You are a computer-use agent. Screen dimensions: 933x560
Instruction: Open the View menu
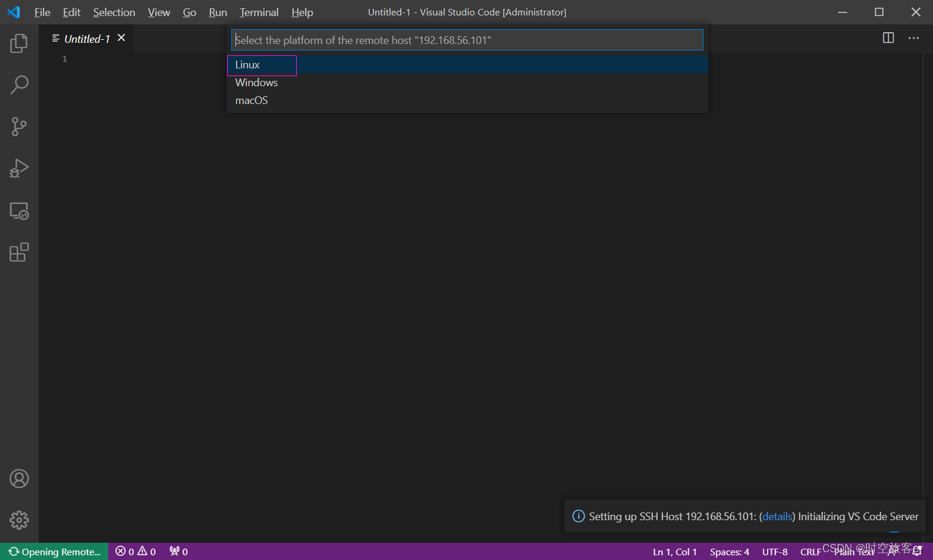tap(159, 12)
